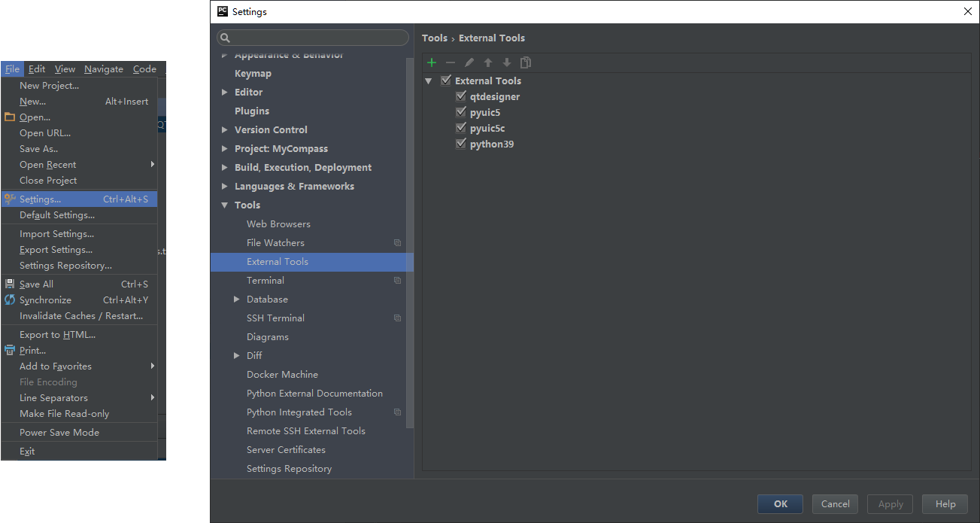Click in the settings search field

[x=312, y=38]
